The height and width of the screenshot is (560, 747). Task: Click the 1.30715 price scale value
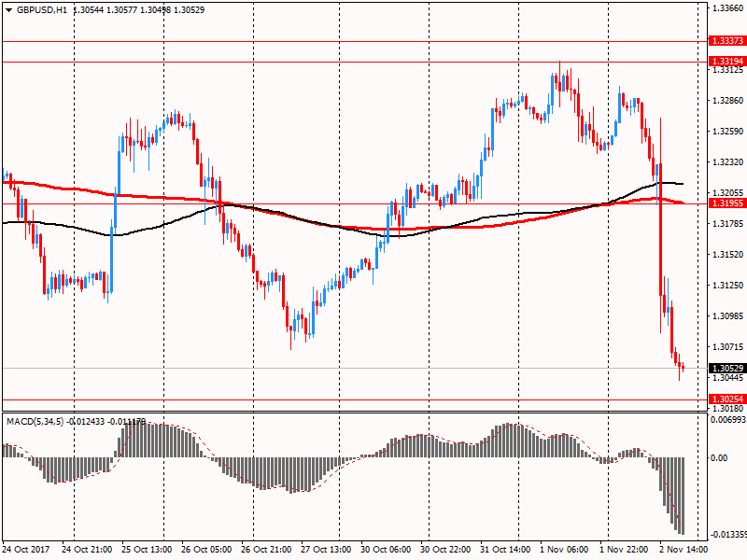tap(728, 347)
